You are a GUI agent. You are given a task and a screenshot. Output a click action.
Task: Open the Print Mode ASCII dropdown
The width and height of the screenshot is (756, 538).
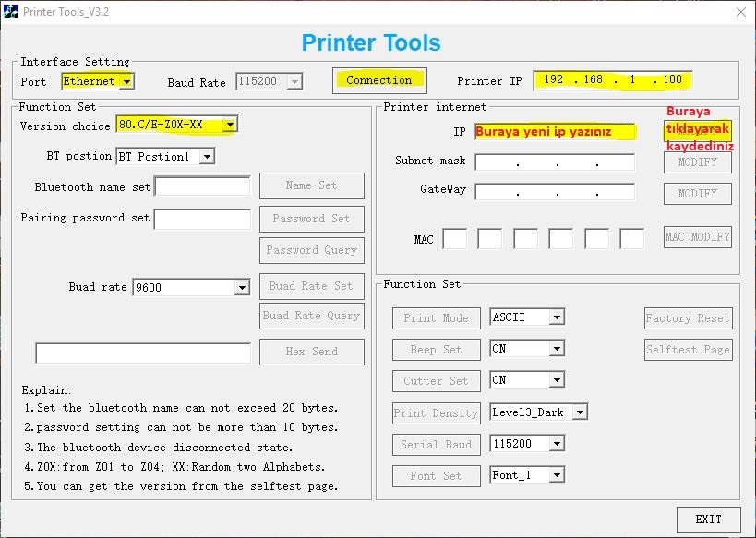tap(556, 317)
